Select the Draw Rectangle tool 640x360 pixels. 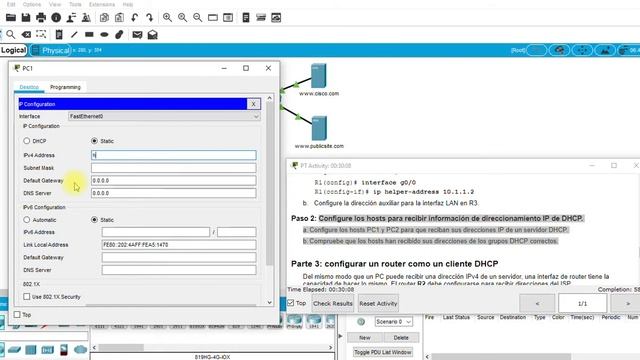[89, 35]
